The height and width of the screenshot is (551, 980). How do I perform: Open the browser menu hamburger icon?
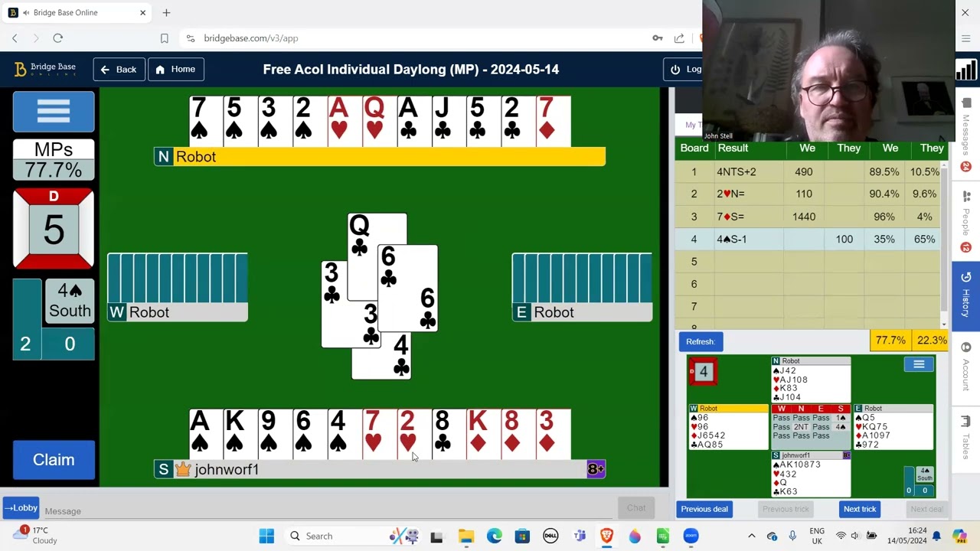[965, 38]
